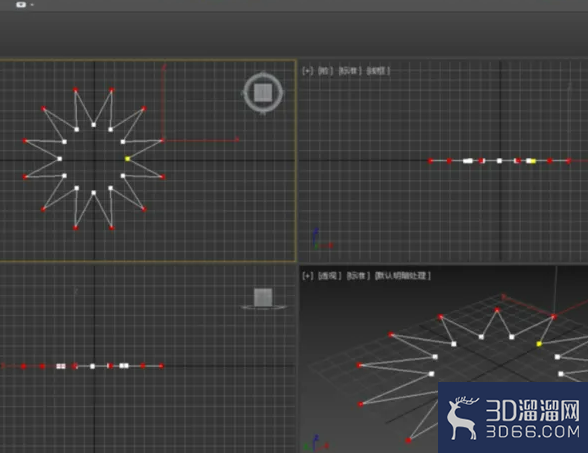Open the small dropdown arrow beside the top-left icon
Image resolution: width=588 pixels, height=453 pixels.
32,5
